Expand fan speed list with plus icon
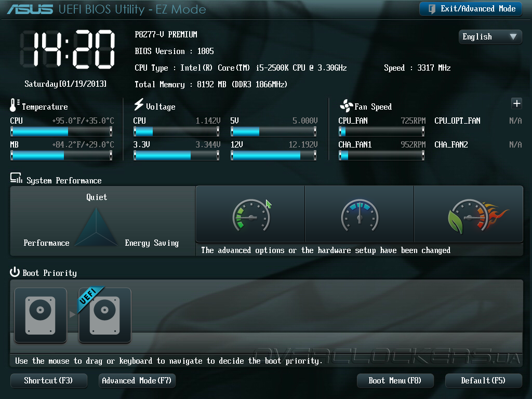 point(516,103)
